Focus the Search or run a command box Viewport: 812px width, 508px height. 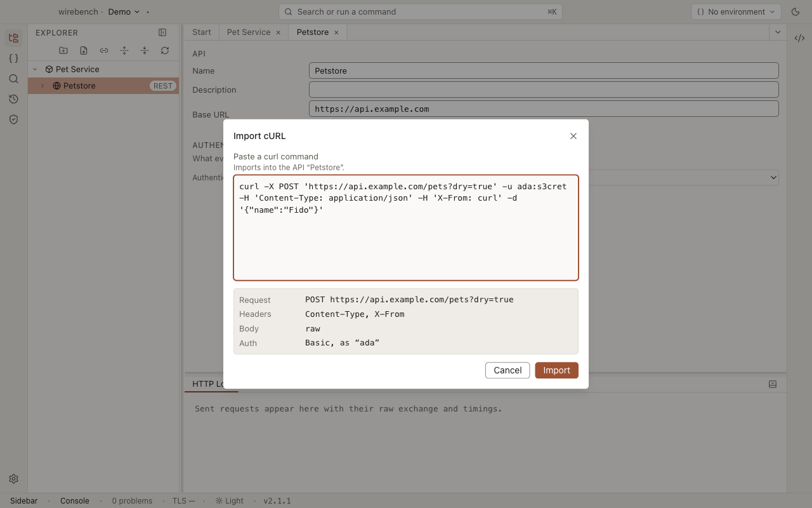point(420,11)
